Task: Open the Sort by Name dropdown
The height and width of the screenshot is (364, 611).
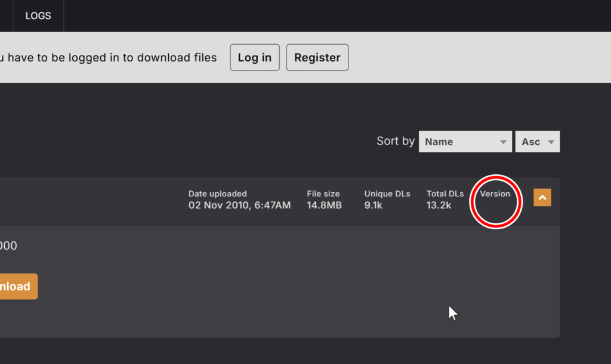Action: tap(465, 142)
